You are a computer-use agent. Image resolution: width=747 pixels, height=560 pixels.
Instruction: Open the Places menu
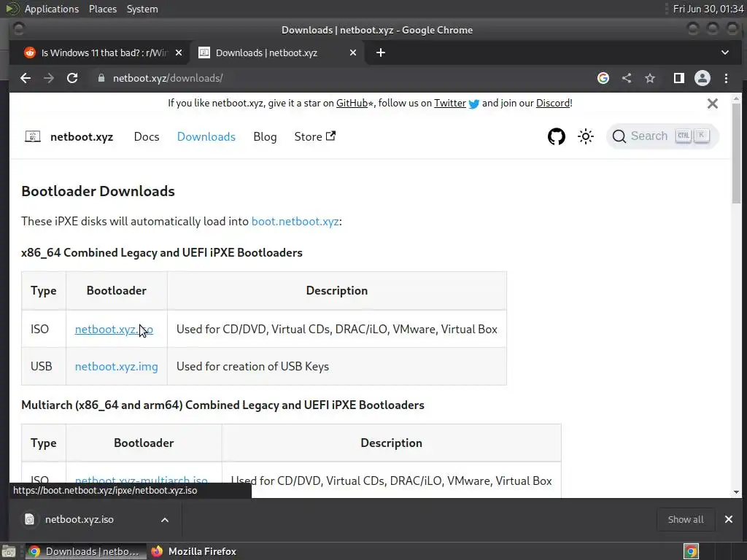pyautogui.click(x=103, y=9)
